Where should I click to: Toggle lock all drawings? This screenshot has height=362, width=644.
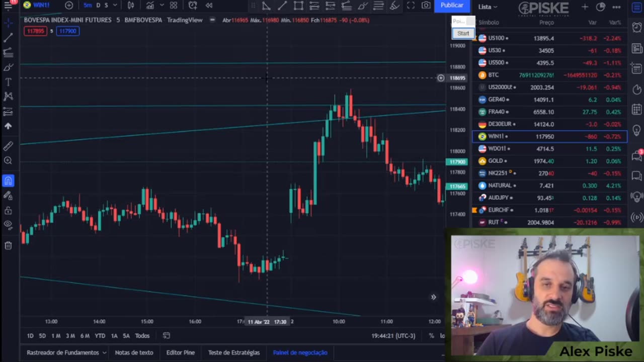tap(8, 210)
